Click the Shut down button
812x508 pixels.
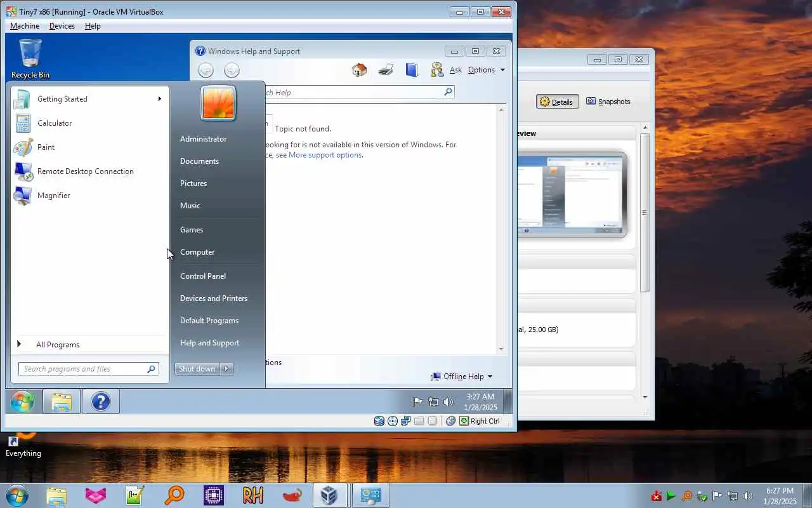pos(197,369)
